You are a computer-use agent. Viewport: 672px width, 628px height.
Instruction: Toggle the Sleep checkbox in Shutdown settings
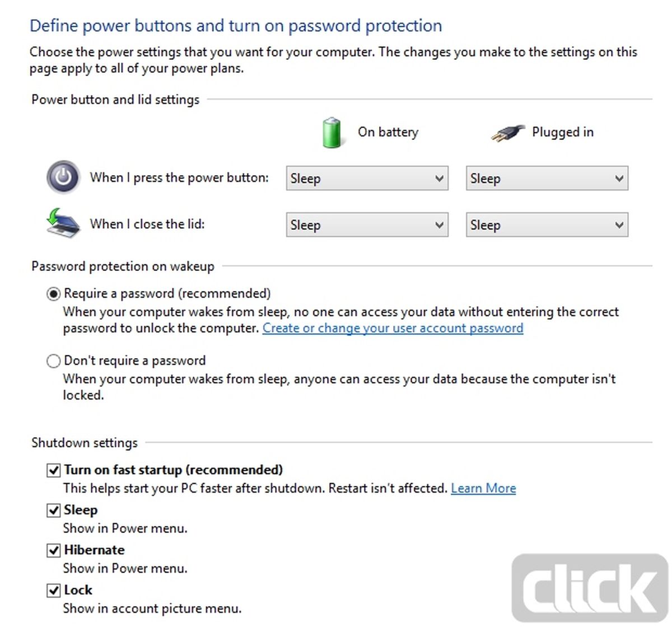(54, 510)
